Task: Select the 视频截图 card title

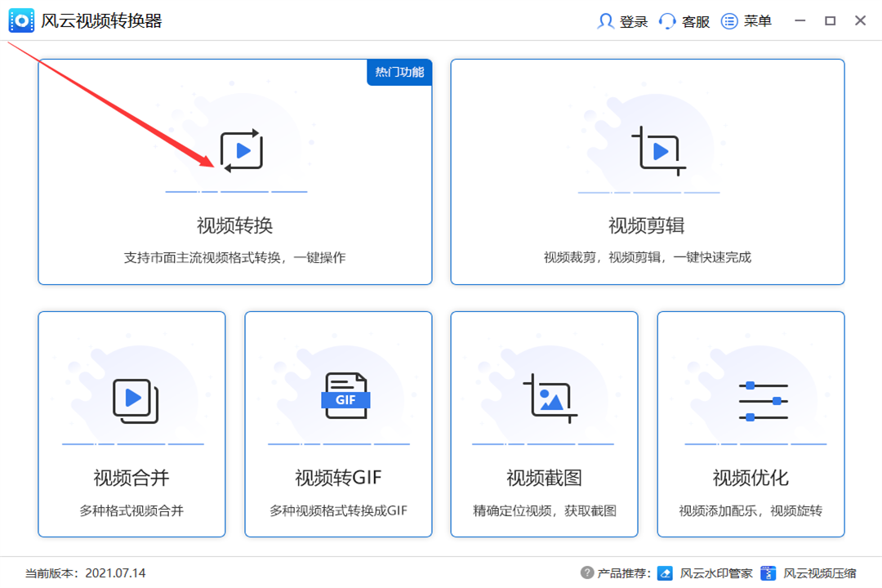Action: [544, 478]
